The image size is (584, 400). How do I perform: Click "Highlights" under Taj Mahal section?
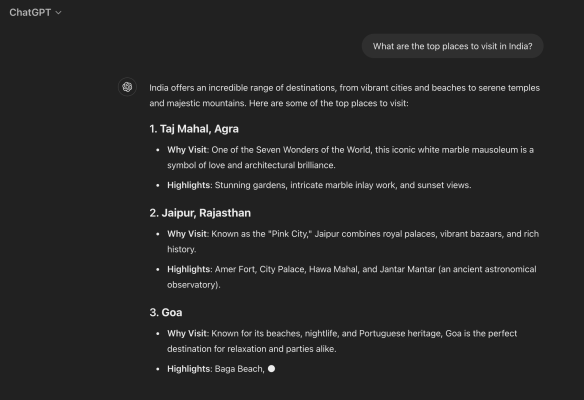click(189, 185)
